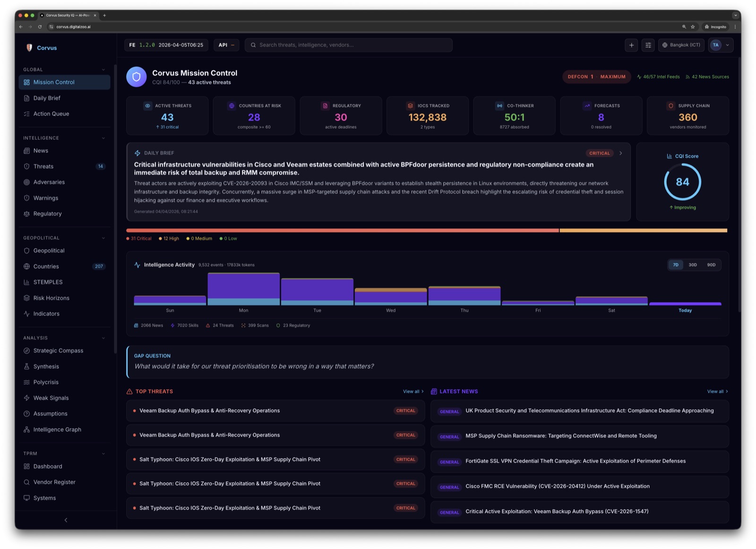Click the Geopolitical icon in sidebar
Screen dimensions: 756x549
[26, 251]
